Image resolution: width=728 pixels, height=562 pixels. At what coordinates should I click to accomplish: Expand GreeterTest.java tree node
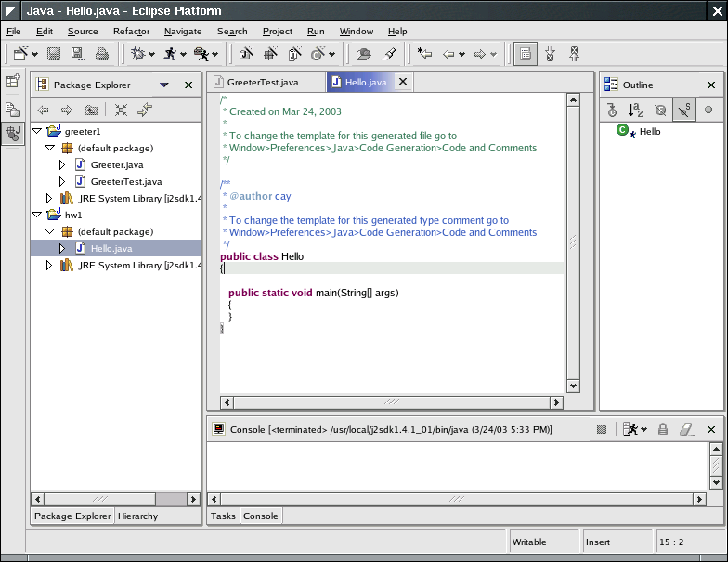tap(61, 181)
